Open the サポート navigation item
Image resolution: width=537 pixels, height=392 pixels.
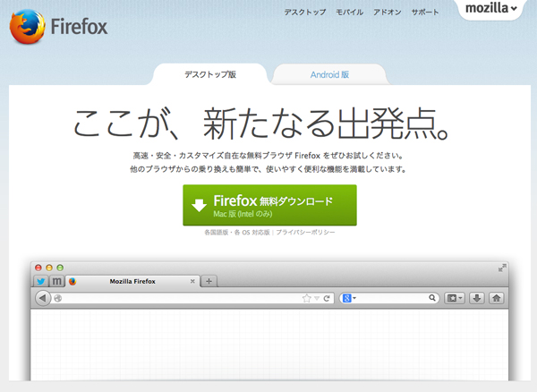pyautogui.click(x=425, y=13)
